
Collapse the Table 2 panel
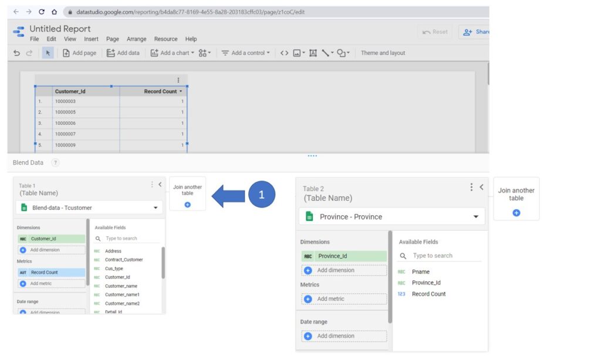coord(481,187)
